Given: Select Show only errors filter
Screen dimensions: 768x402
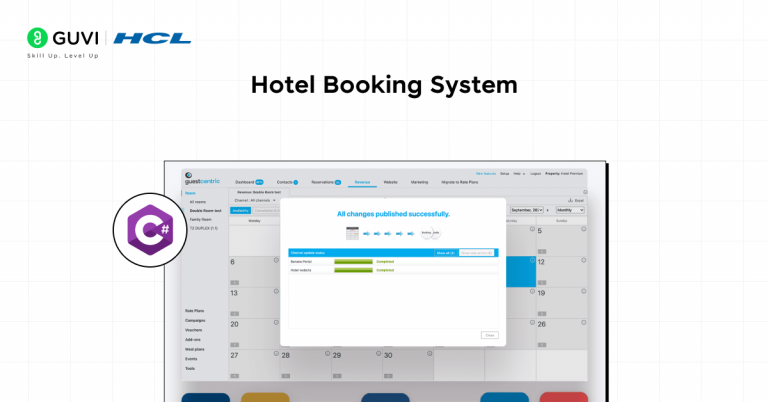Looking at the screenshot, I should pos(476,253).
